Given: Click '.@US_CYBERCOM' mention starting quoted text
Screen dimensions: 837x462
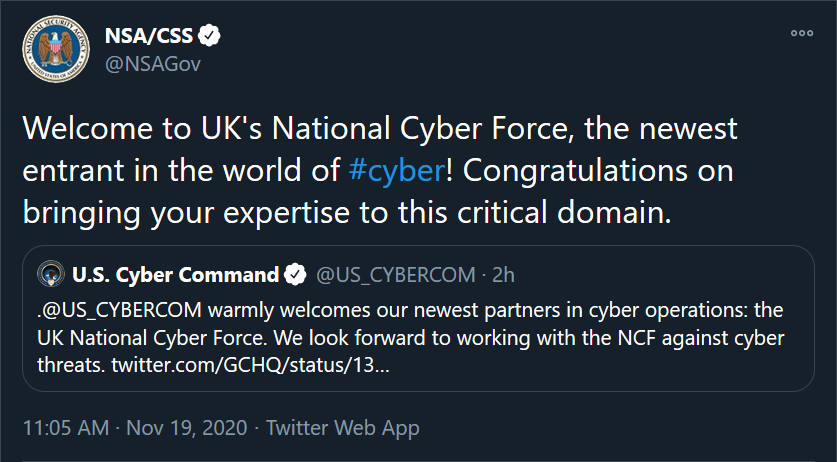Looking at the screenshot, I should coord(120,310).
